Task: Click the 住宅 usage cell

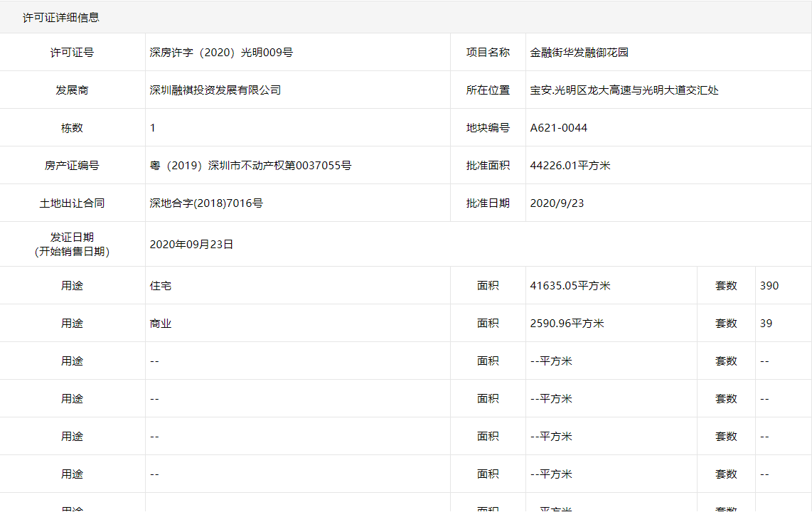Action: pos(156,285)
